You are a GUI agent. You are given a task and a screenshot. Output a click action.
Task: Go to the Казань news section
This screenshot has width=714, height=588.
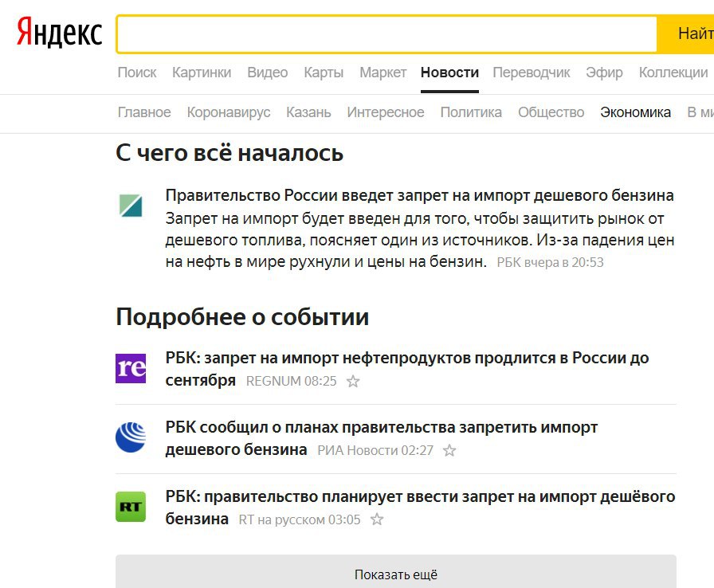pyautogui.click(x=308, y=112)
